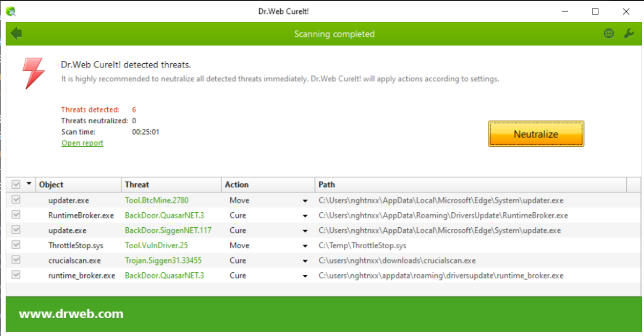The width and height of the screenshot is (644, 336).
Task: Select the updater.exe object name
Action: (69, 200)
